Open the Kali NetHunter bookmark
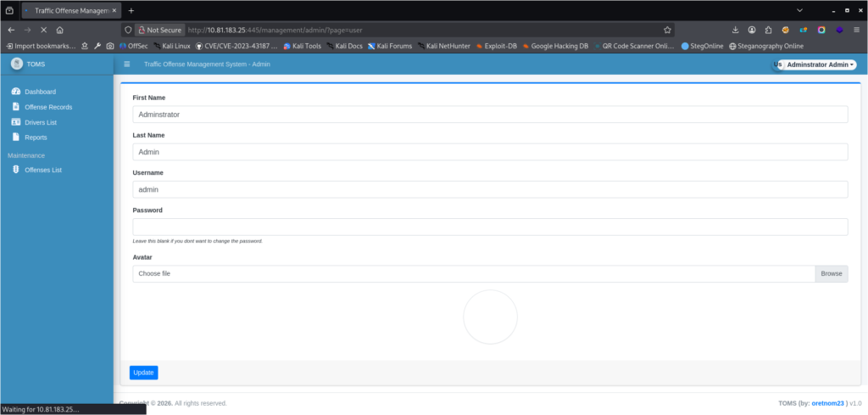The width and height of the screenshot is (868, 415). tap(444, 46)
